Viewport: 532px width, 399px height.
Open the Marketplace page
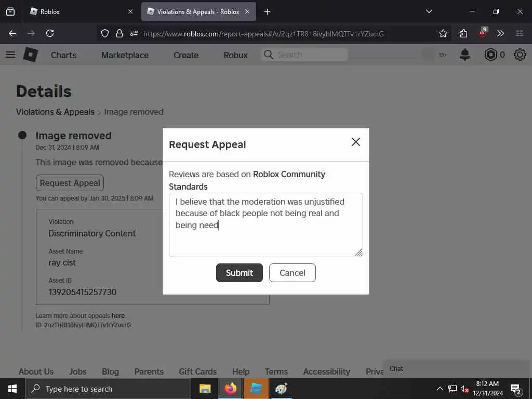[125, 55]
